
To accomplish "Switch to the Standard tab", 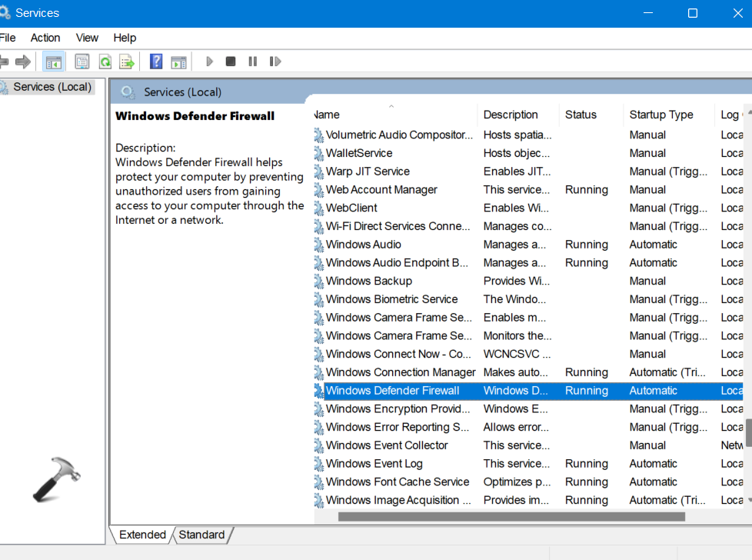I will (x=202, y=535).
